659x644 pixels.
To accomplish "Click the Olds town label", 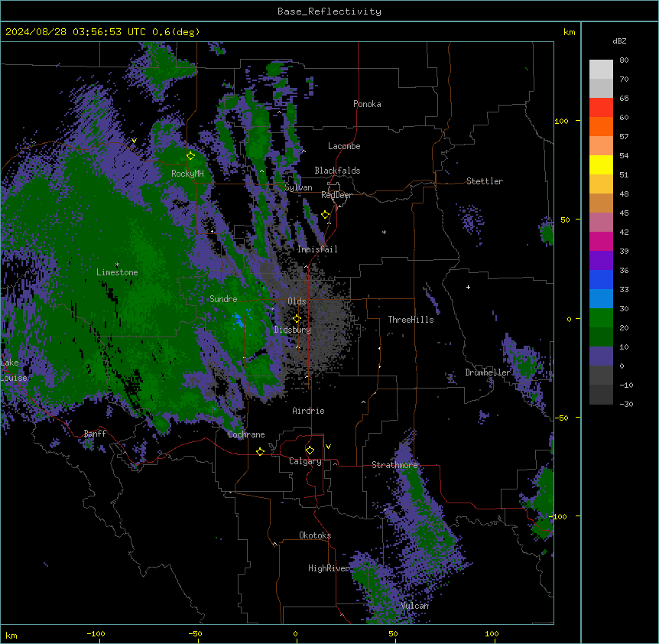I will point(297,301).
